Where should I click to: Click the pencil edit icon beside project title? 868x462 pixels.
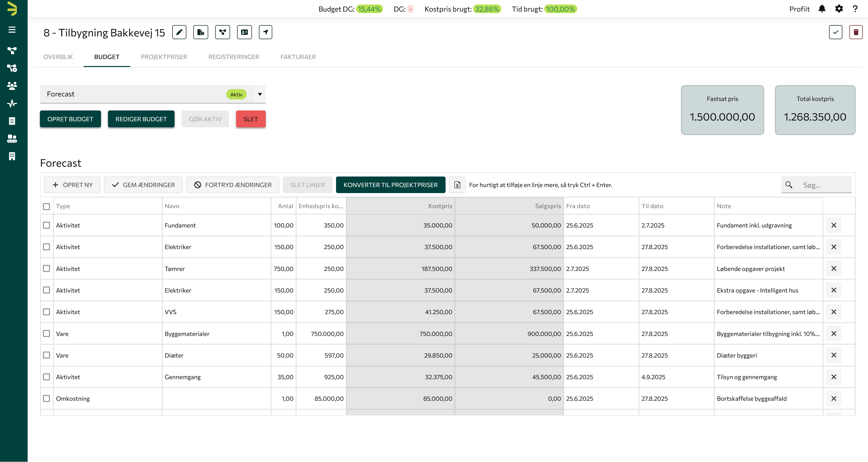click(179, 32)
